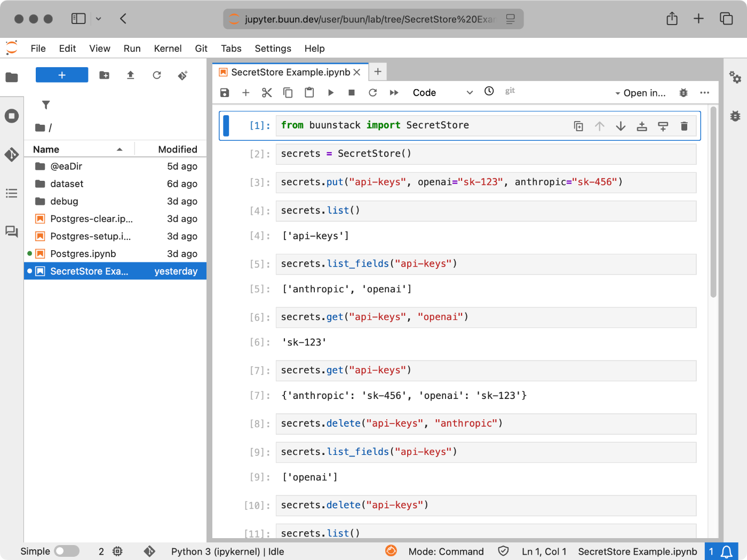Open the Debugger panel in right sidebar

[x=735, y=116]
